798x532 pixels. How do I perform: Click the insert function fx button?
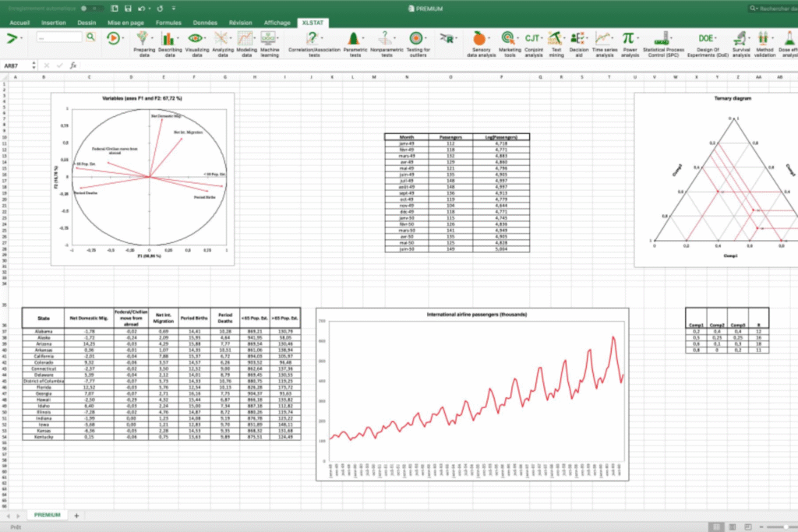pos(73,65)
